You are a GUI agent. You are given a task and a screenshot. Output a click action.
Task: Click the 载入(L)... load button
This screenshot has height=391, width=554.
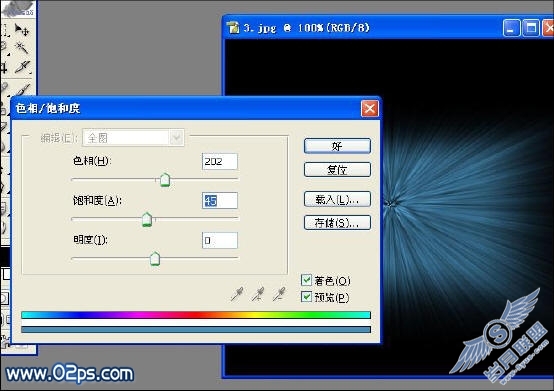[337, 199]
